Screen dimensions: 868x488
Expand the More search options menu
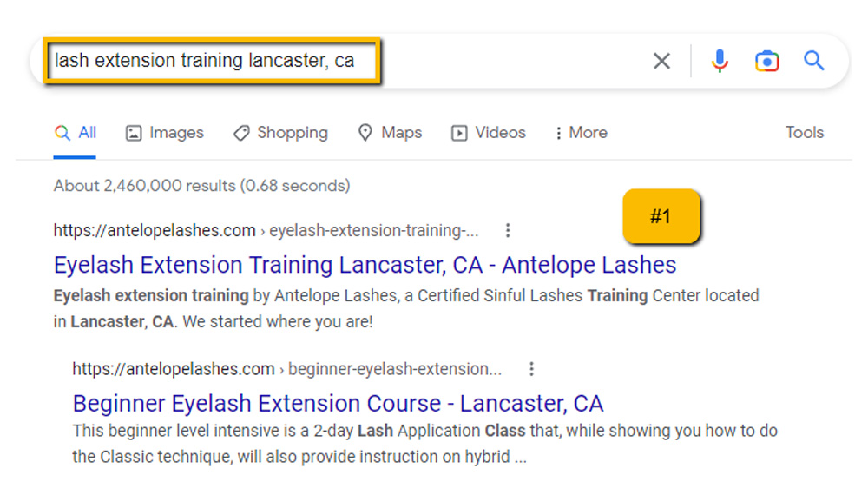tap(581, 133)
